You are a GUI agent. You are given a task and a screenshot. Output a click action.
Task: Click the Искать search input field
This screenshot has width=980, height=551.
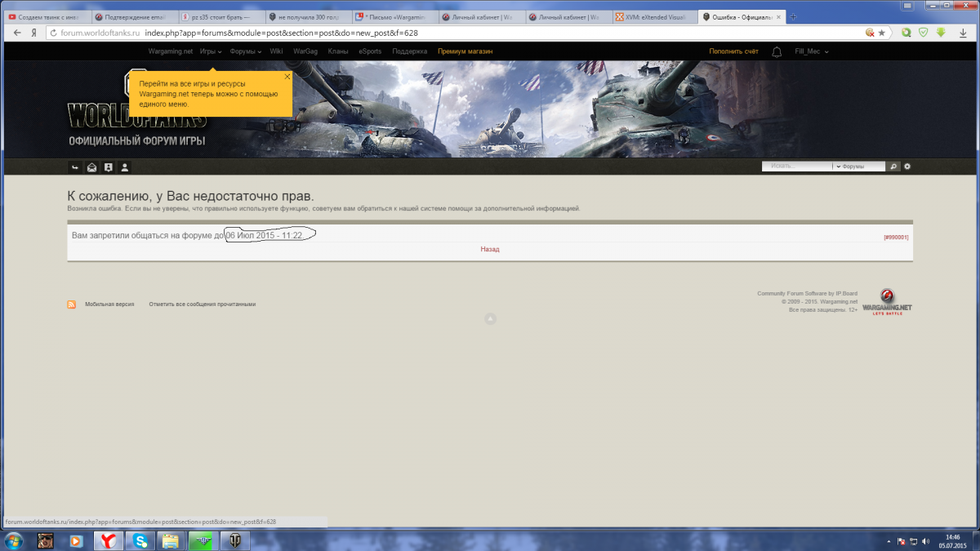[796, 167]
